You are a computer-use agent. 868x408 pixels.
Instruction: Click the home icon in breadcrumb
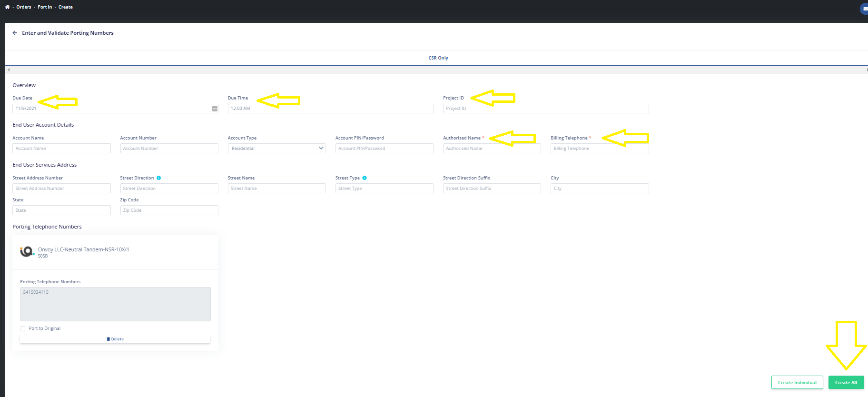click(x=7, y=7)
